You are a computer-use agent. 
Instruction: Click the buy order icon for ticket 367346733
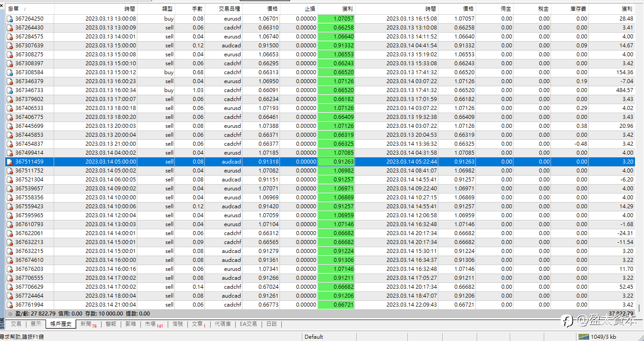[x=10, y=90]
